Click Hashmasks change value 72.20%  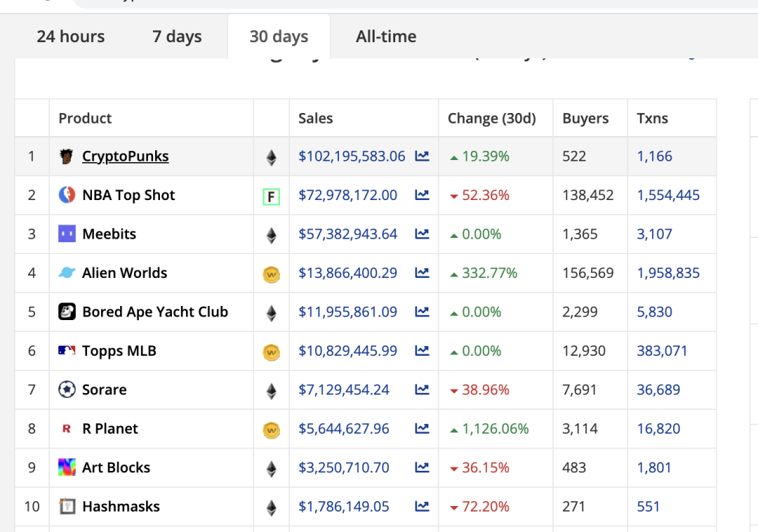pos(486,507)
